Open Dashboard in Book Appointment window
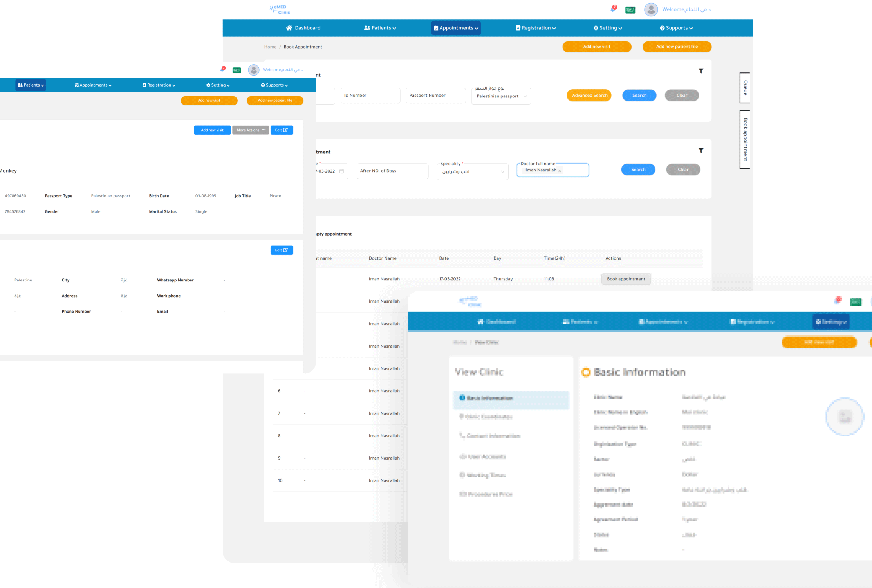 [x=303, y=28]
